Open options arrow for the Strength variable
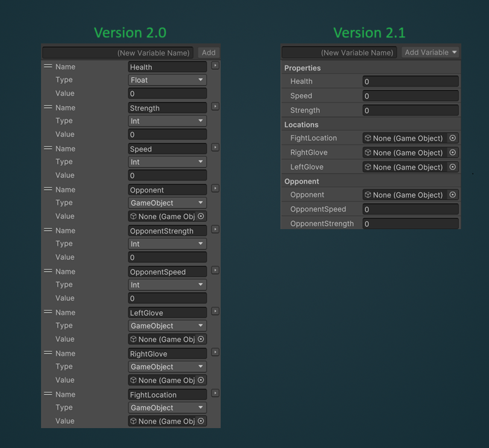This screenshot has height=448, width=489. (x=215, y=107)
